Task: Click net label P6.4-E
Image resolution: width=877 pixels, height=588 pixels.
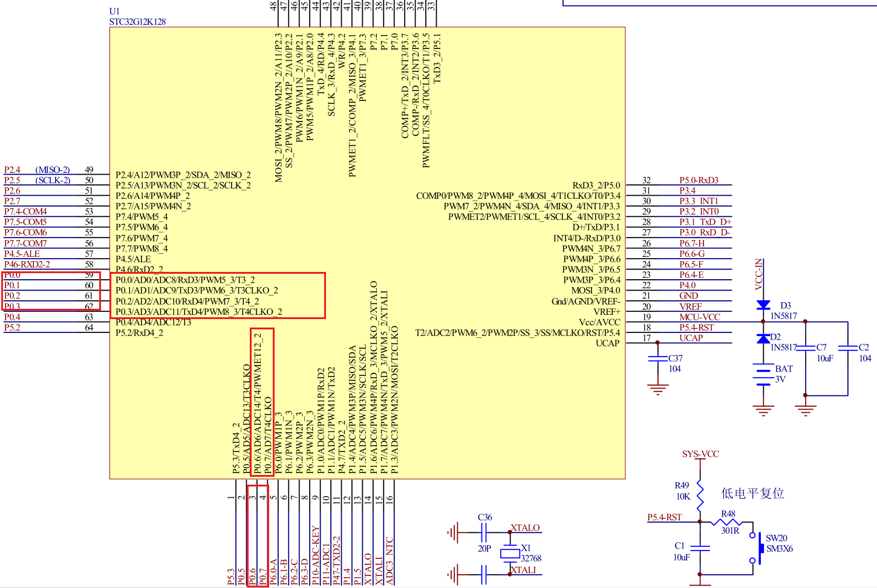Action: point(691,275)
